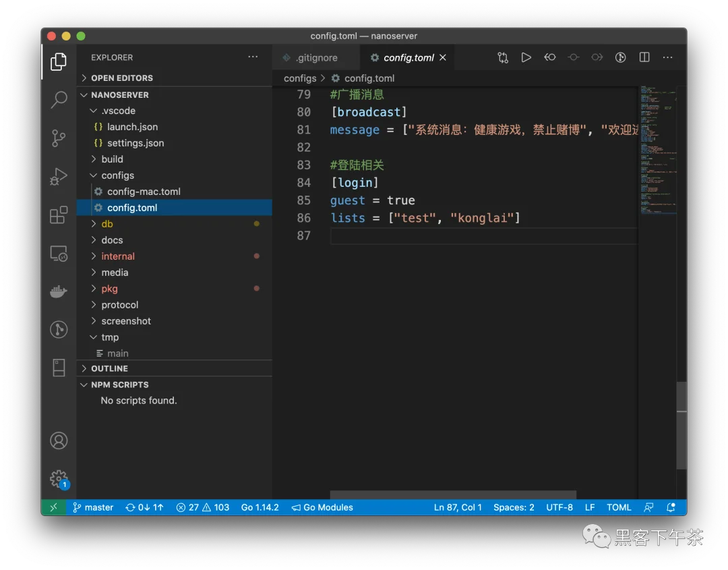Click the master branch in status bar
The image size is (728, 570).
[x=93, y=507]
